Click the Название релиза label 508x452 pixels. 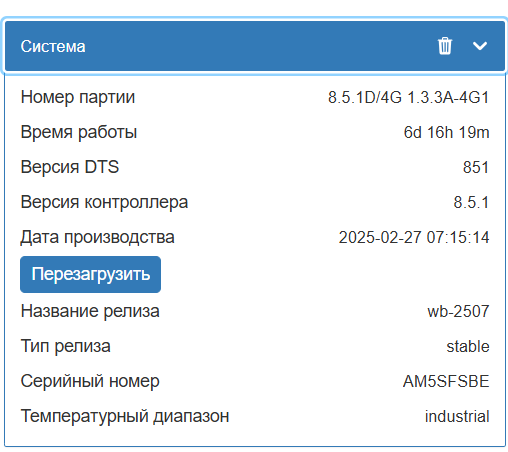click(x=90, y=311)
